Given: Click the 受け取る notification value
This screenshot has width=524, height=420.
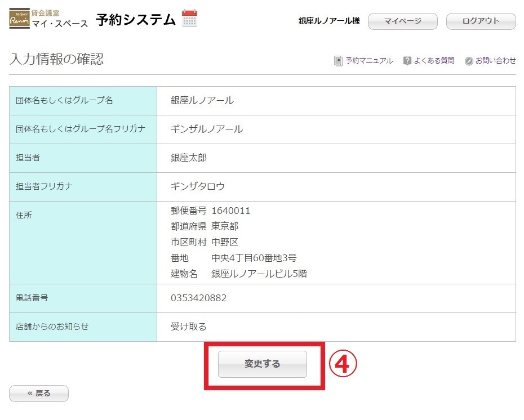Looking at the screenshot, I should pos(189,327).
